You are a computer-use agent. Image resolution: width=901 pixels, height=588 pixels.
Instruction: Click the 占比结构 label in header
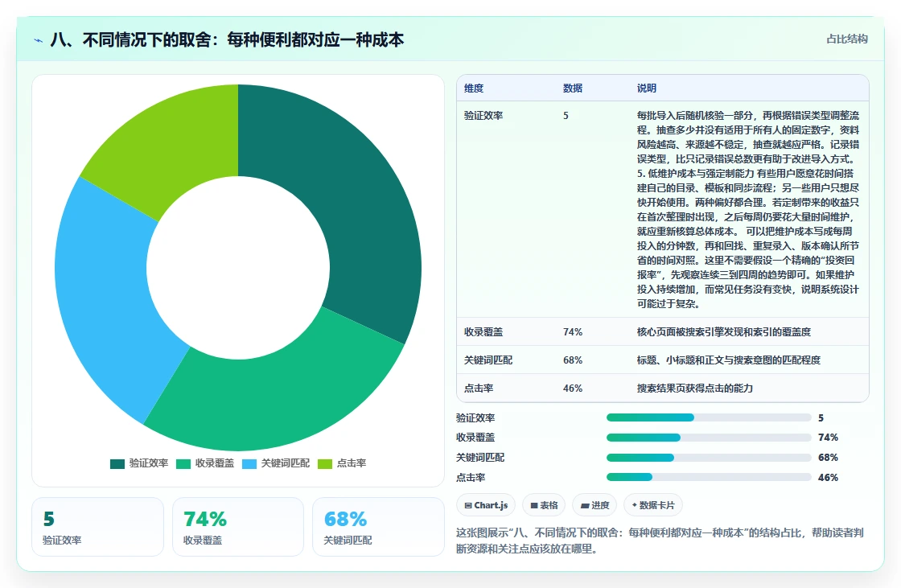coord(847,39)
